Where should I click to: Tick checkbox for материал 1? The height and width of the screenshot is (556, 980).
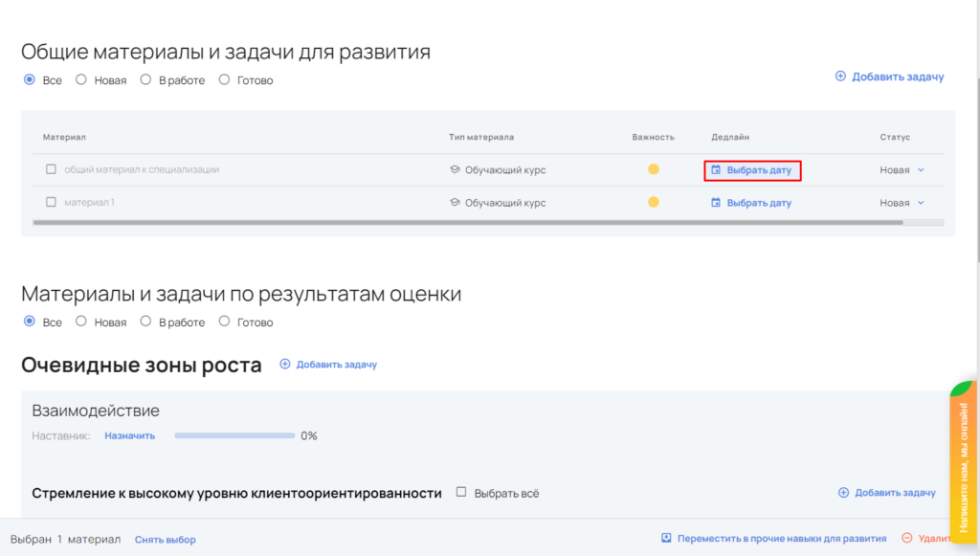(x=52, y=202)
